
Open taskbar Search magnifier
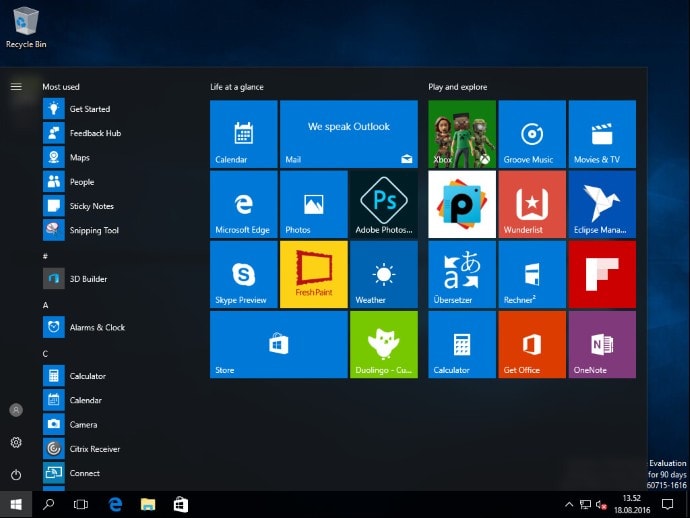point(48,504)
